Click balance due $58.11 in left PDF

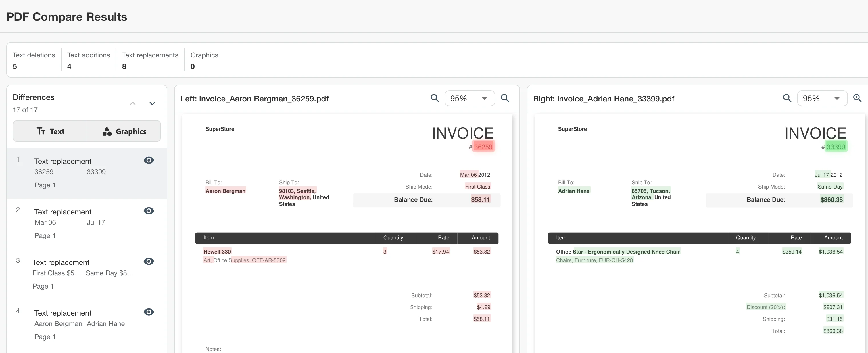click(480, 199)
